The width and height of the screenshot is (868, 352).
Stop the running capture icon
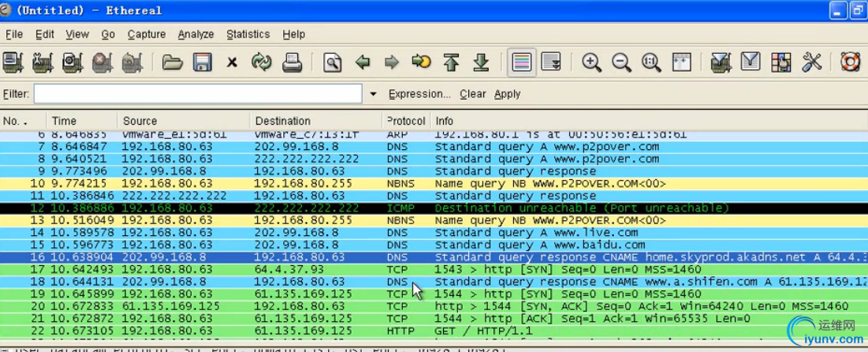[102, 62]
